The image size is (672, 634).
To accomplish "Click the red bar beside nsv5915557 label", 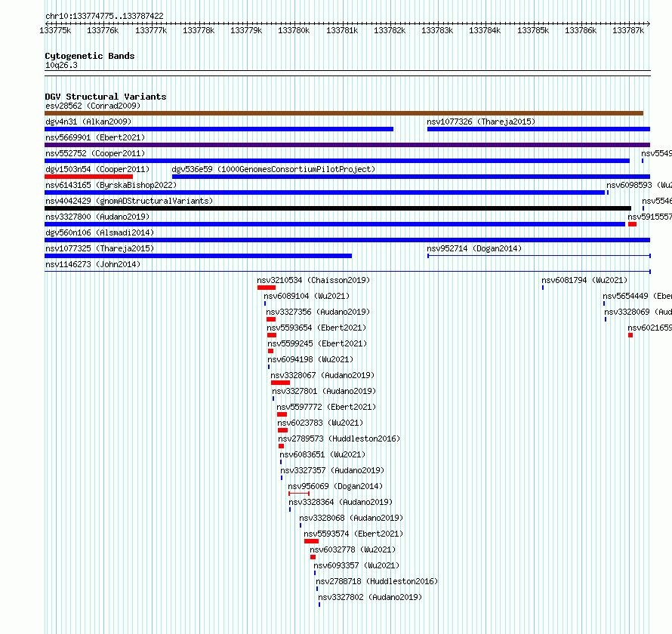I will tap(632, 224).
